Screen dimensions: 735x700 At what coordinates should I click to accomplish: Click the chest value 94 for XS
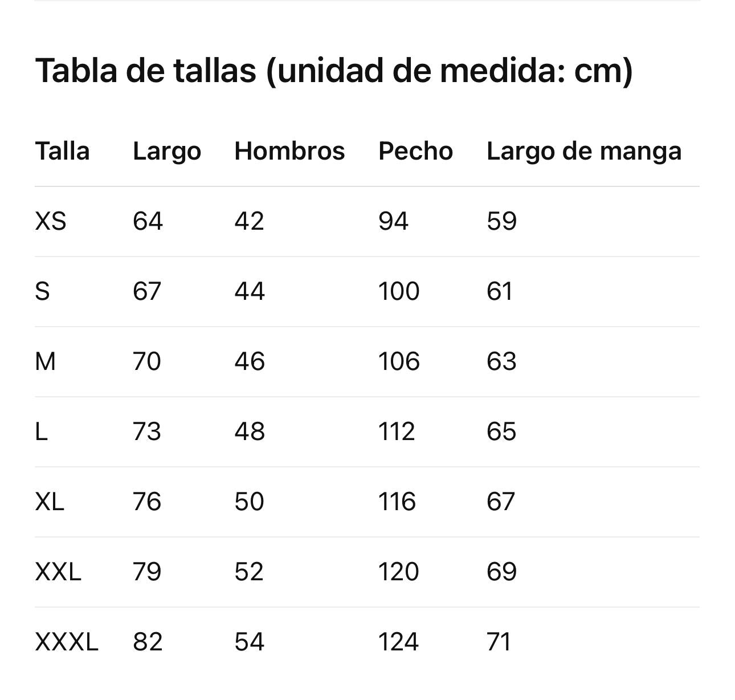tap(393, 221)
